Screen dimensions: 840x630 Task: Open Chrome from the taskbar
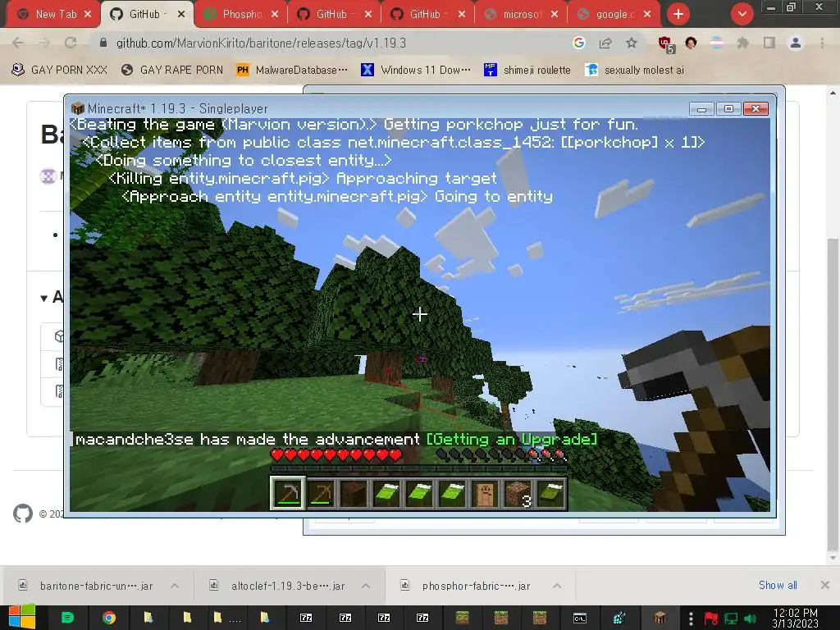tap(109, 618)
